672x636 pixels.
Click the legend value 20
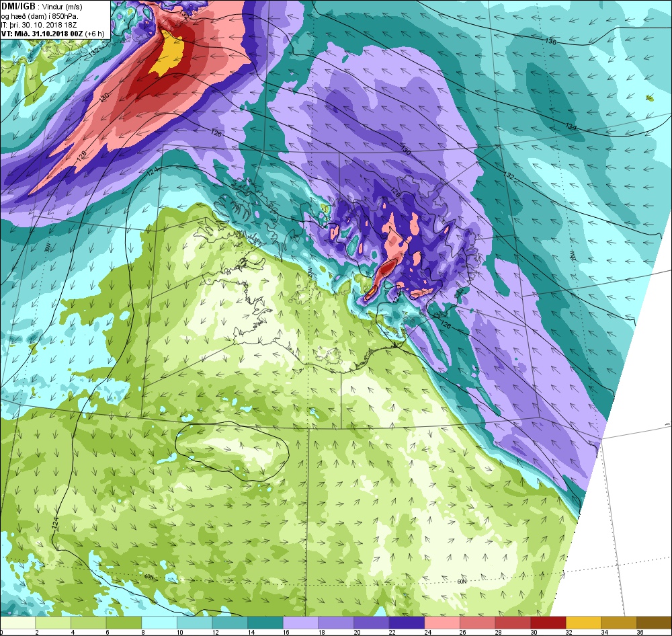[x=357, y=633]
